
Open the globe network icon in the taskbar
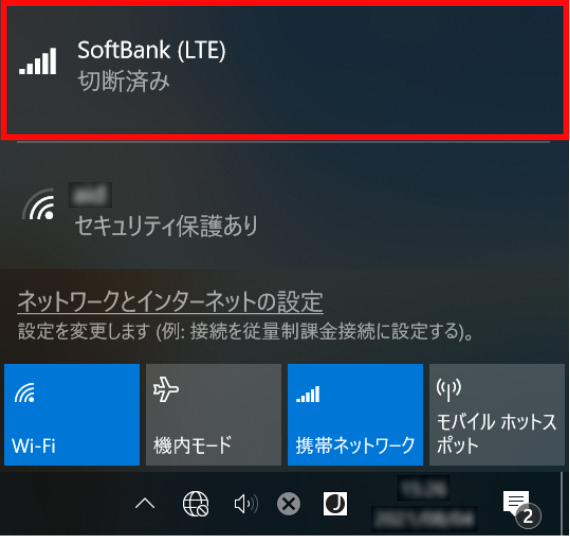[196, 504]
